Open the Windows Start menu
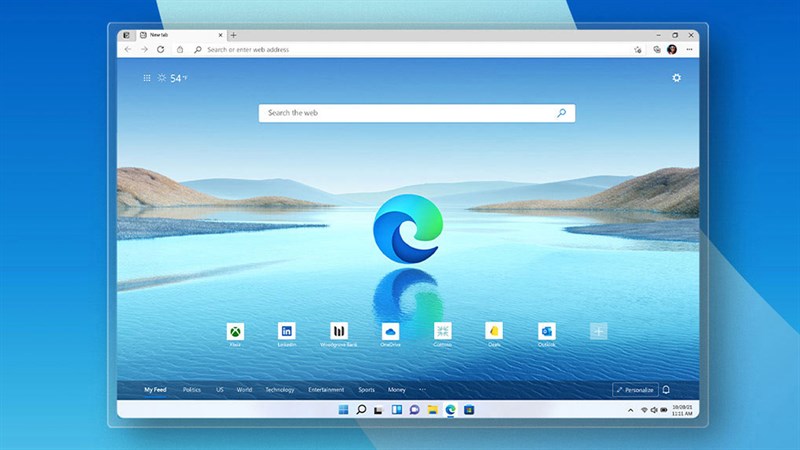Image resolution: width=800 pixels, height=450 pixels. (343, 410)
